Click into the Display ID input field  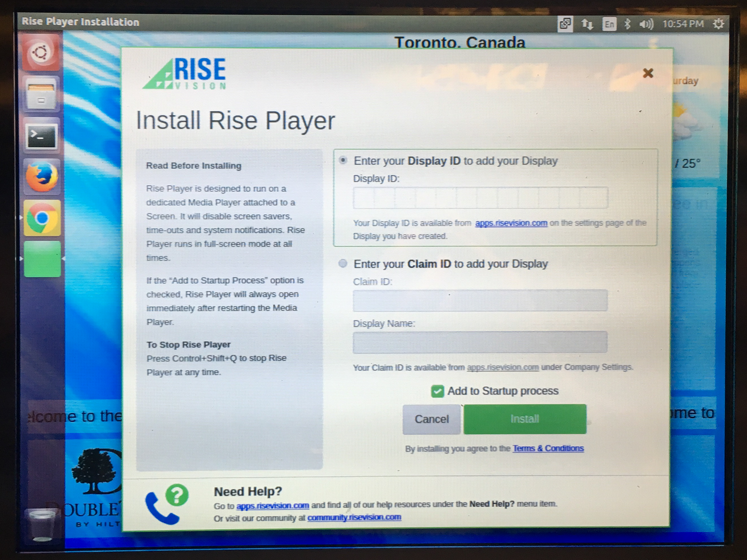(481, 198)
